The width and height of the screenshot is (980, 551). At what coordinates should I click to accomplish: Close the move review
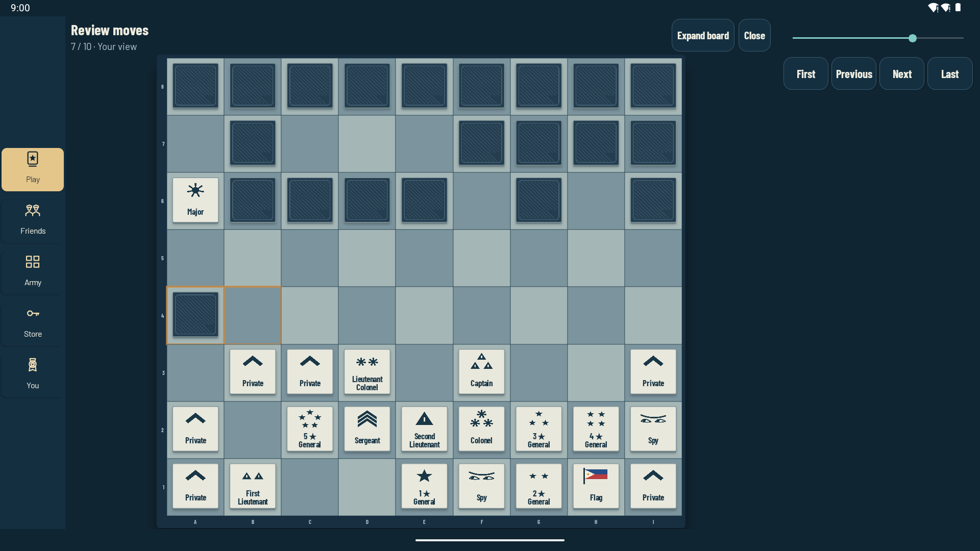click(x=754, y=36)
